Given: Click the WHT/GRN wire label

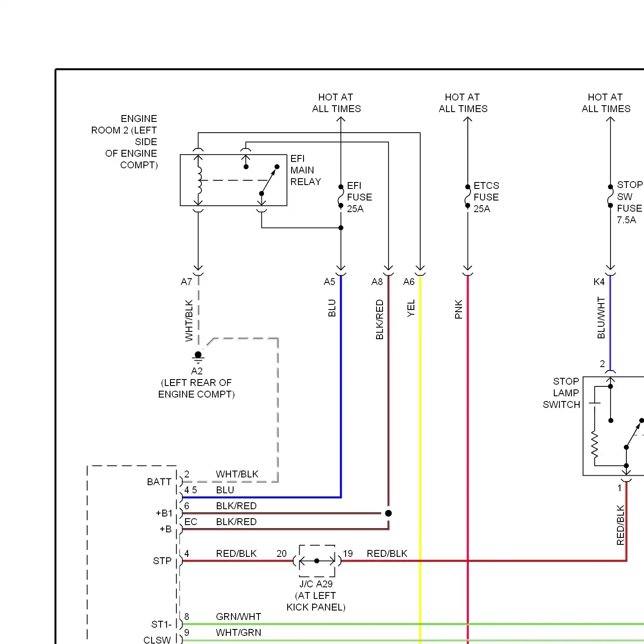Looking at the screenshot, I should tap(238, 632).
